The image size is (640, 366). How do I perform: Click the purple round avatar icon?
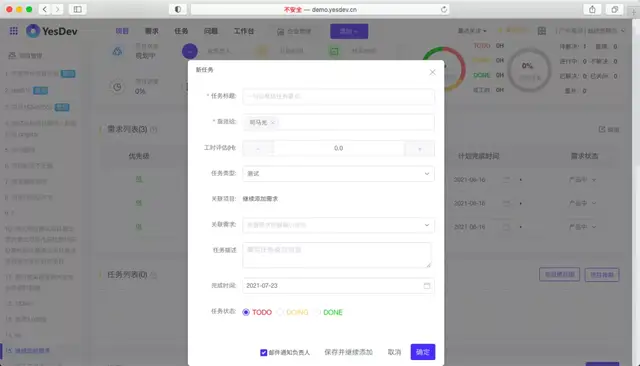pyautogui.click(x=190, y=51)
